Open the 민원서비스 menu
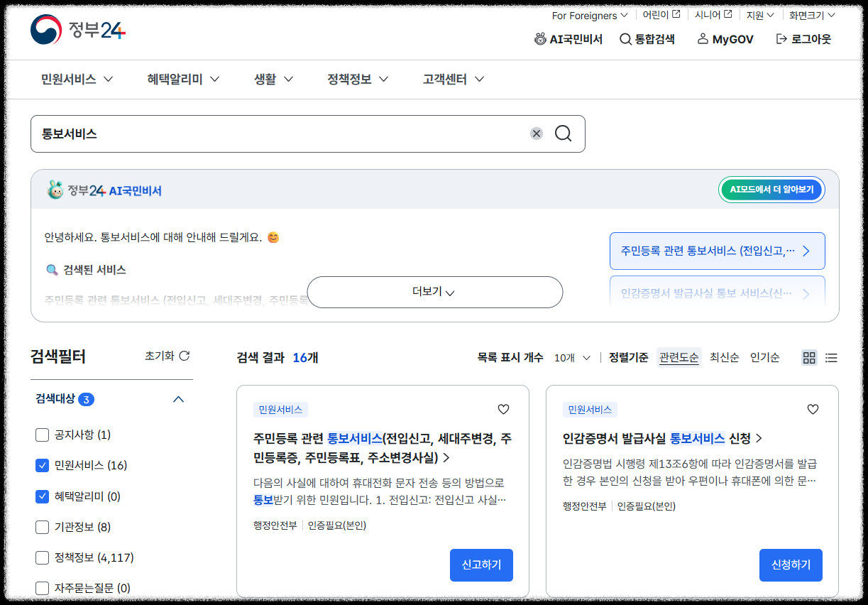Image resolution: width=868 pixels, height=605 pixels. click(x=77, y=80)
